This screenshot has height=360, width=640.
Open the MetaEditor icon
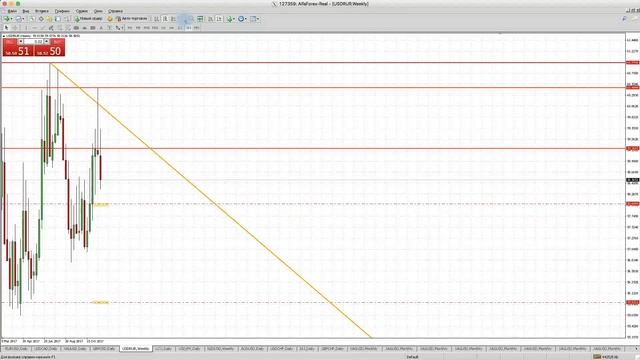coord(109,19)
